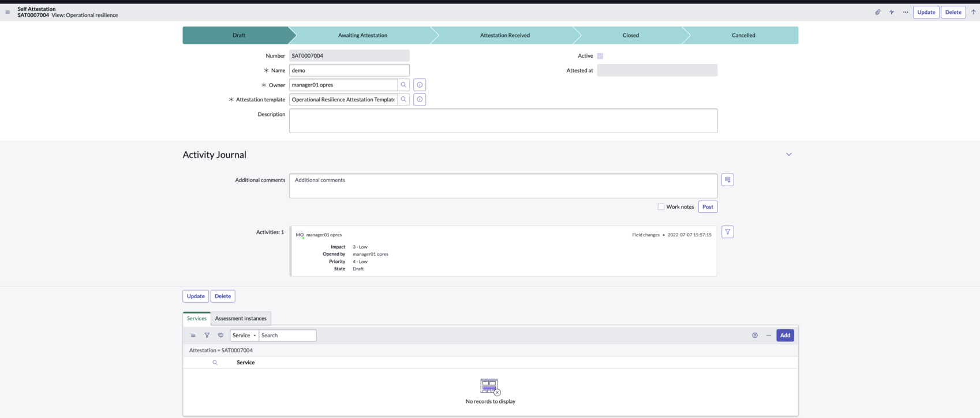Click the Post button
Viewport: 980px width, 418px height.
tap(708, 206)
